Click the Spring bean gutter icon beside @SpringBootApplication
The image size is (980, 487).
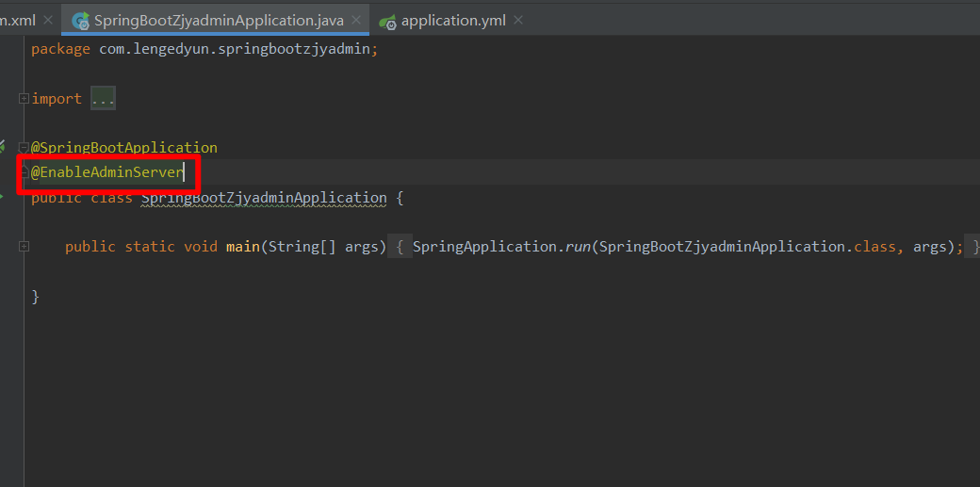click(x=2, y=146)
